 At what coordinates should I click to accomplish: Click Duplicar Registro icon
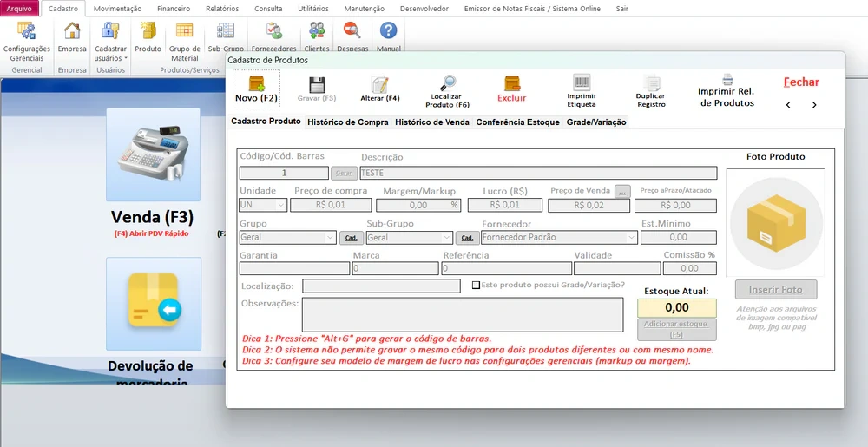click(651, 85)
